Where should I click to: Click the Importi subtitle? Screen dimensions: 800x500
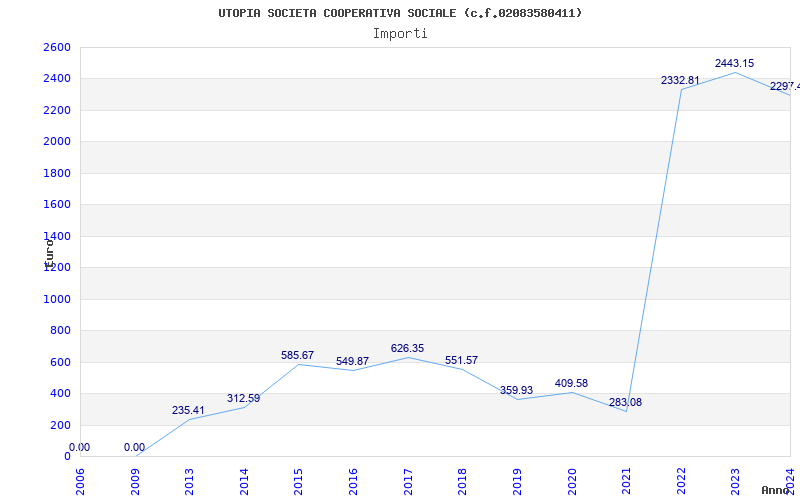(400, 34)
